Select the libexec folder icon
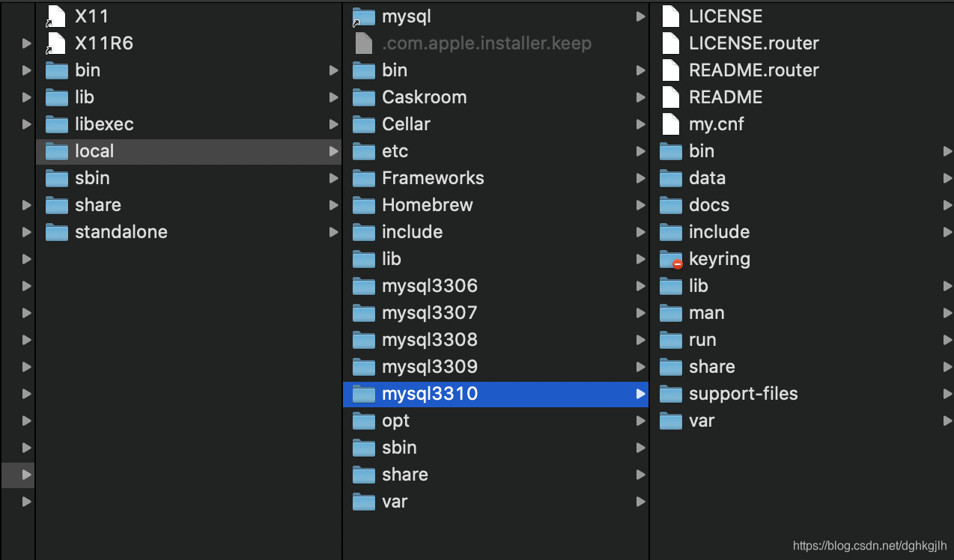The image size is (954, 560). click(57, 124)
